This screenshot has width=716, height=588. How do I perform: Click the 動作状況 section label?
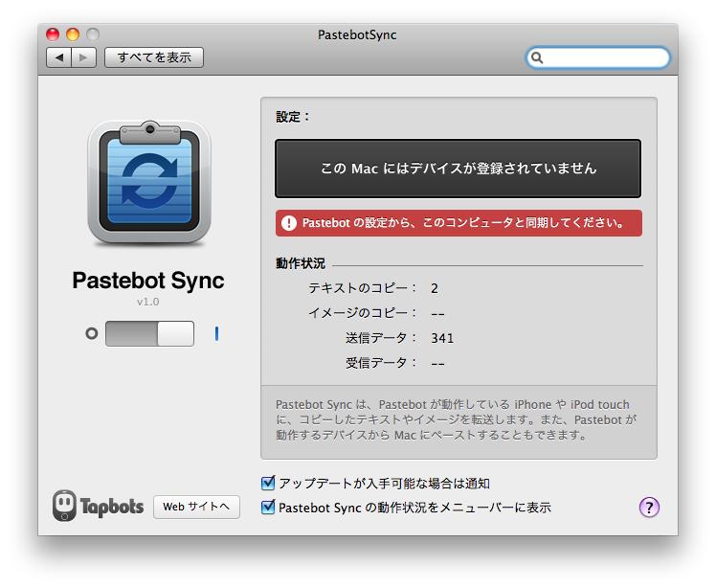300,263
